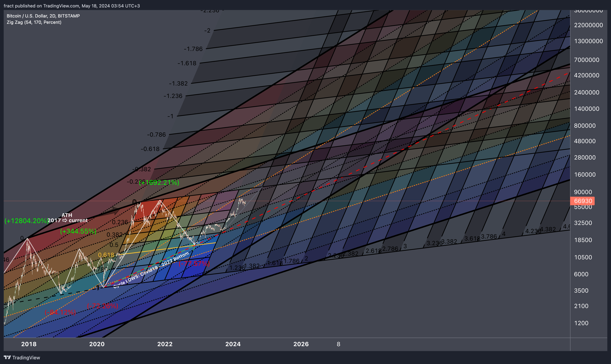The height and width of the screenshot is (364, 611).
Task: Click the -0.786 Fibonacci extension label
Action: (x=157, y=134)
